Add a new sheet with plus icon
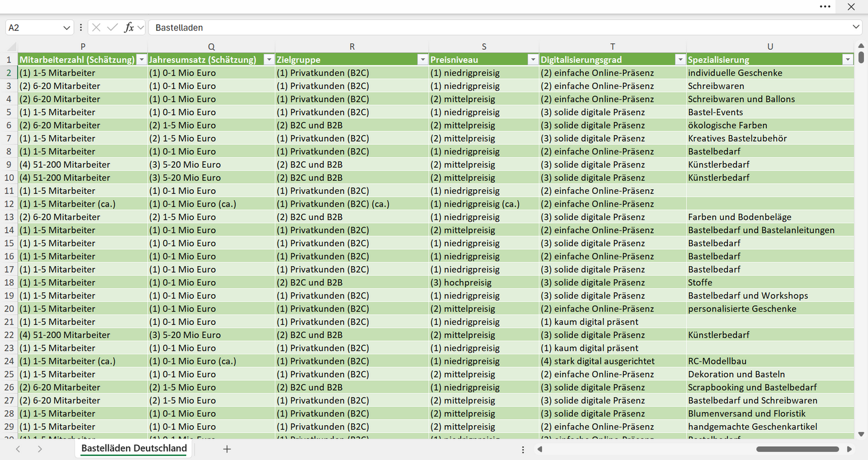Screen dimensions: 868x460 tap(227, 449)
